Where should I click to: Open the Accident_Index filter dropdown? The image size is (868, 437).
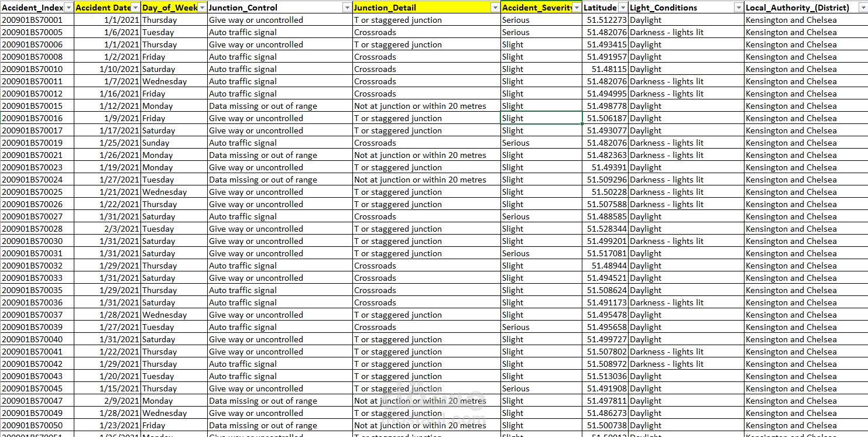[68, 8]
